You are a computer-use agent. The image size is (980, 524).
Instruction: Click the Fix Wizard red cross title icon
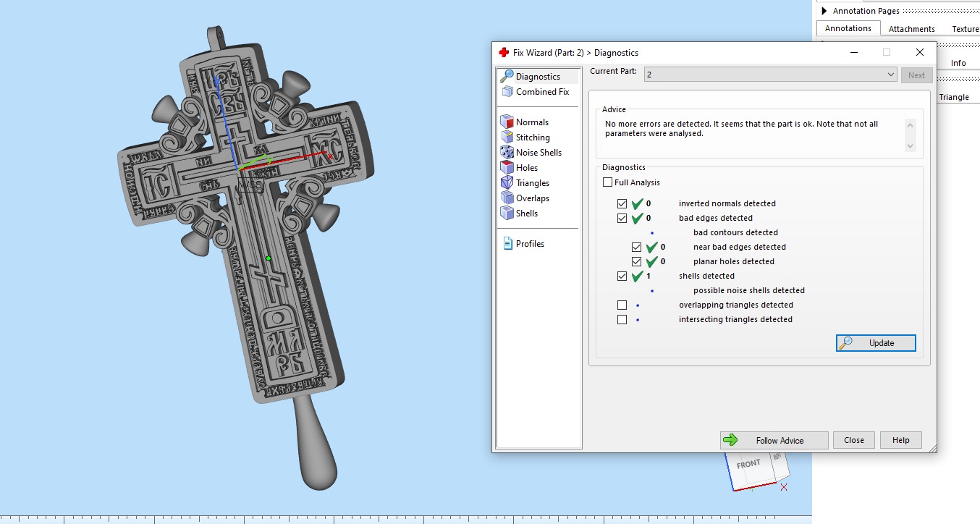click(504, 53)
